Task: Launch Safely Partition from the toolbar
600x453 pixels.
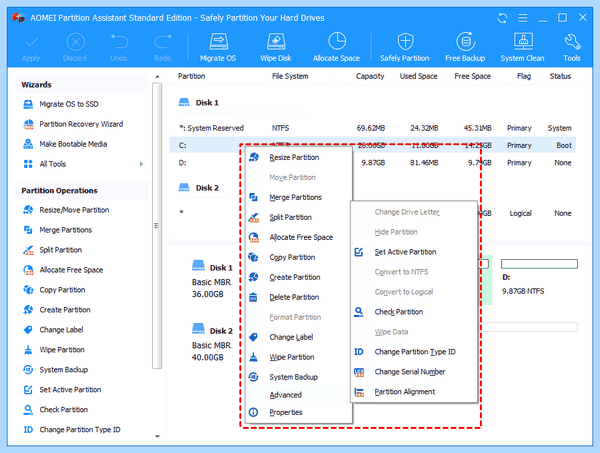Action: [405, 47]
